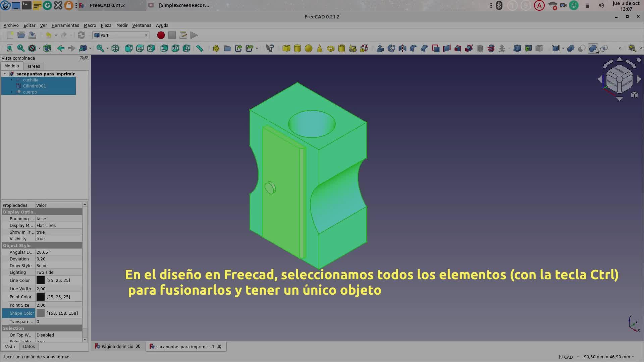
Task: Switch to the Tareas tab
Action: 34,66
